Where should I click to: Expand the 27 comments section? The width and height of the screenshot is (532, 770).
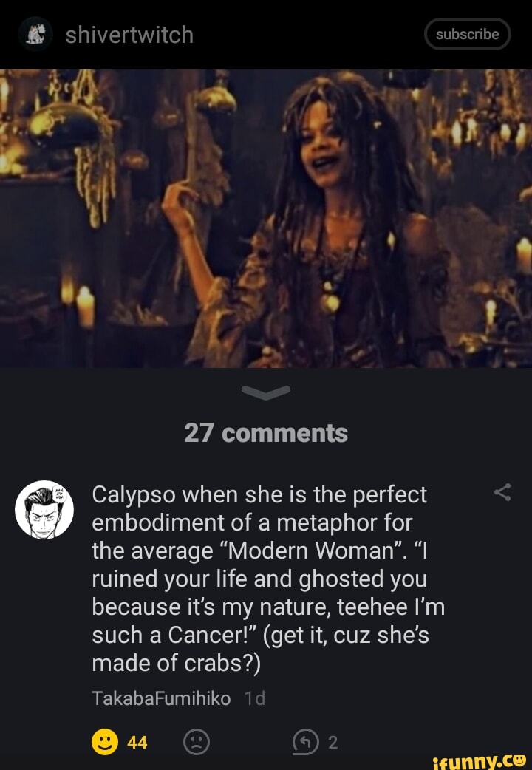point(266,432)
